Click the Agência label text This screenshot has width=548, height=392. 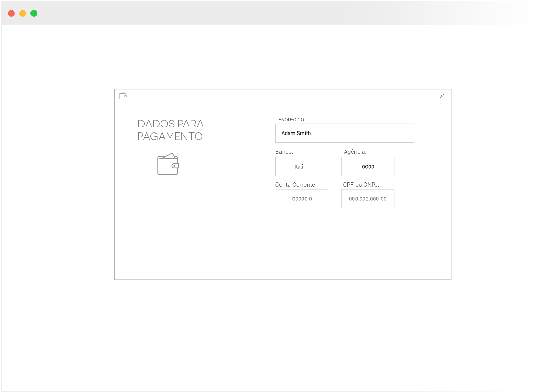coord(355,152)
